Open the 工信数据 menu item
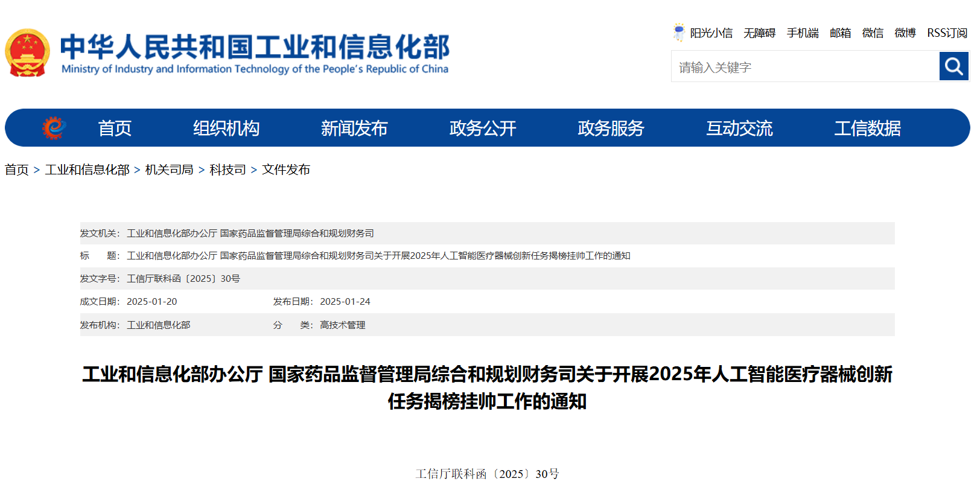 [867, 128]
